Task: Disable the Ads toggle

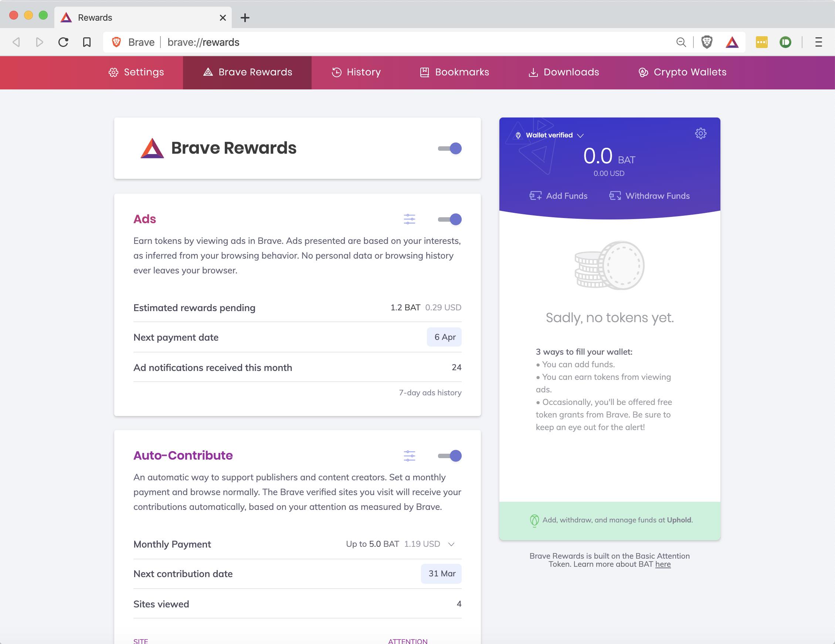Action: point(449,219)
